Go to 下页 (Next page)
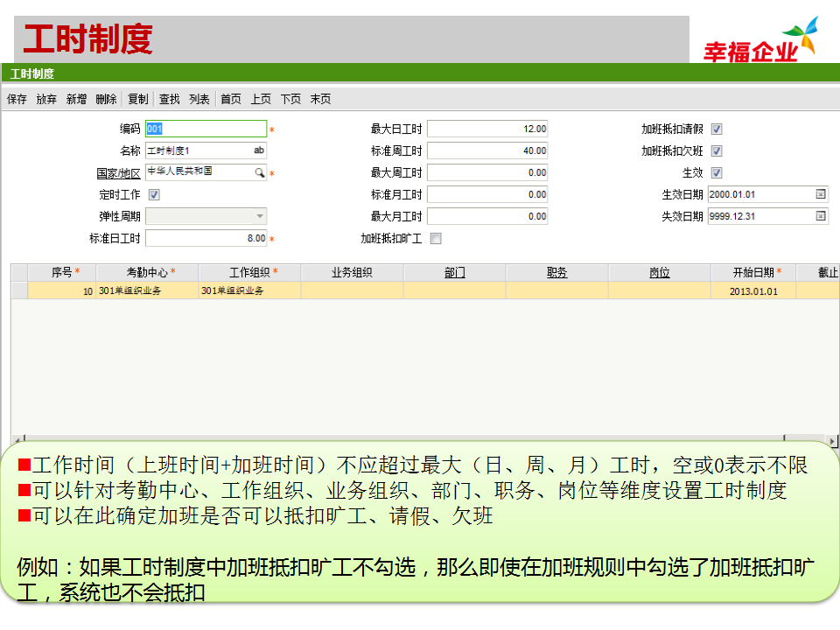The height and width of the screenshot is (630, 840). click(290, 100)
